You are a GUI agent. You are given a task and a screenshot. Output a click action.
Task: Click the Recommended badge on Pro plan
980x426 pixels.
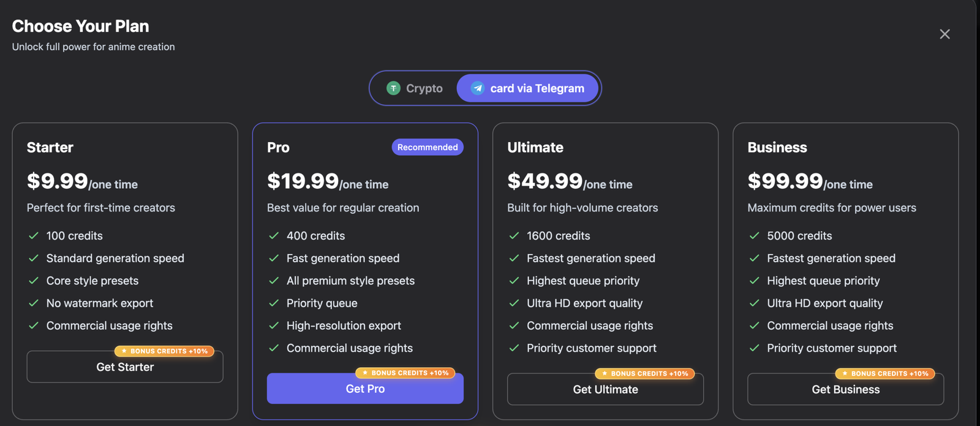pyautogui.click(x=428, y=147)
